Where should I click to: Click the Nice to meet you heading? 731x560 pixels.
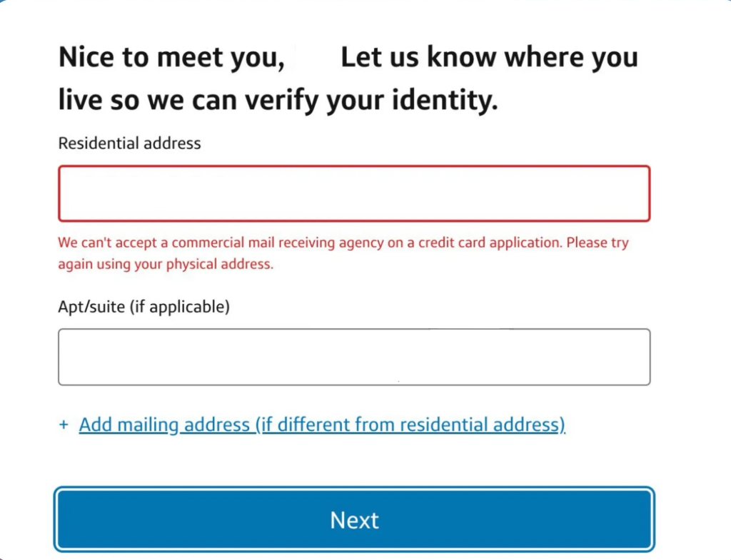tap(171, 58)
